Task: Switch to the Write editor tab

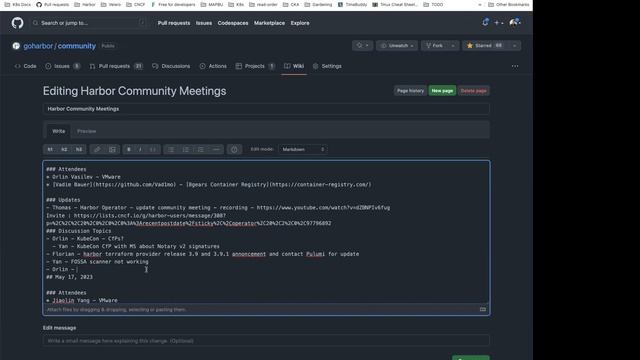Action: pos(58,131)
